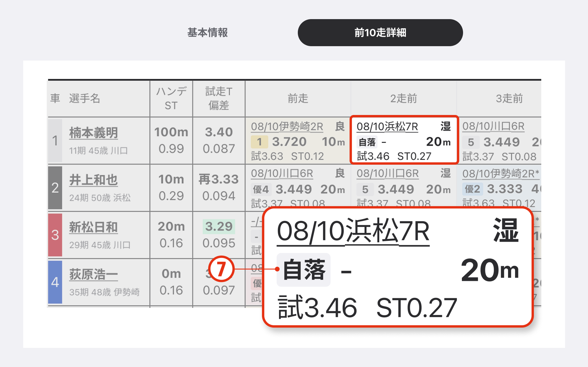Screen dimensions: 588x367
Task: Open 井上和也's 前走 08/10川口6R link
Action: 282,174
